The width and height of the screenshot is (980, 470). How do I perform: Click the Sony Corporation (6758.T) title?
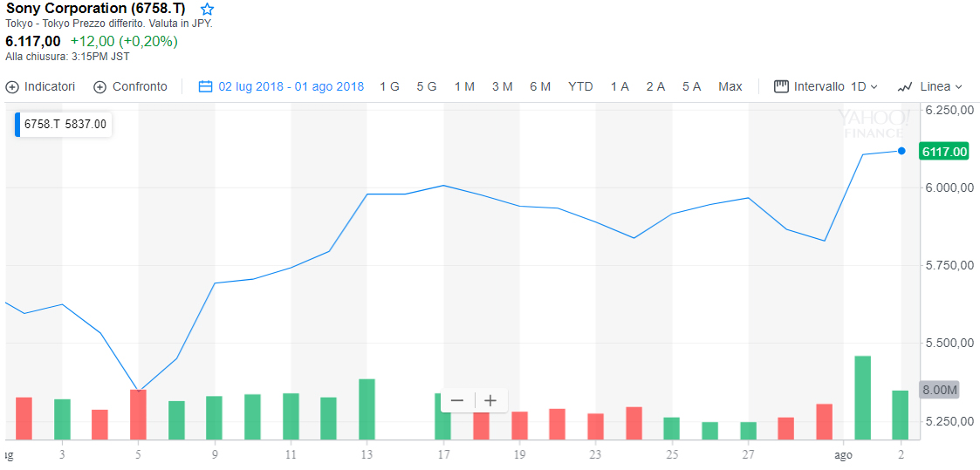[96, 10]
